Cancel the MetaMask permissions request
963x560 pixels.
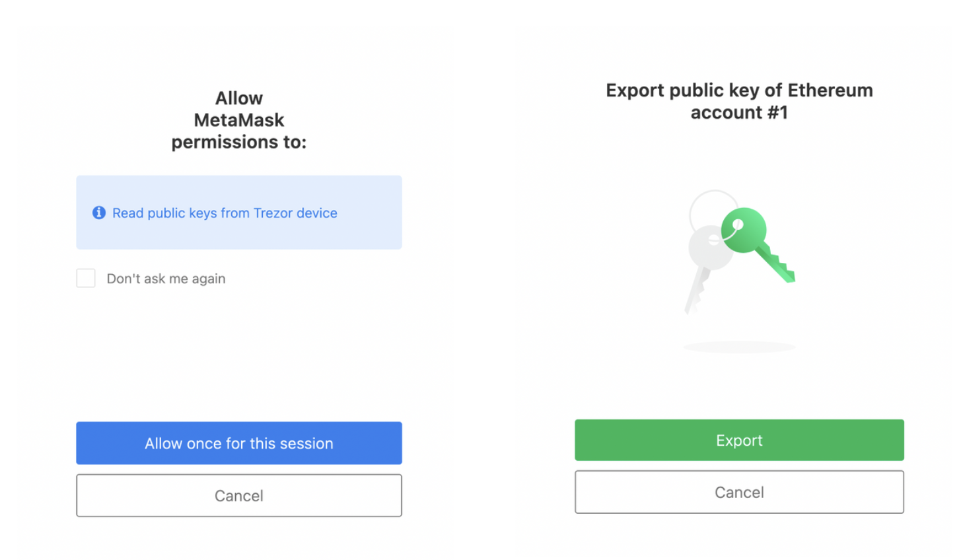(x=239, y=495)
